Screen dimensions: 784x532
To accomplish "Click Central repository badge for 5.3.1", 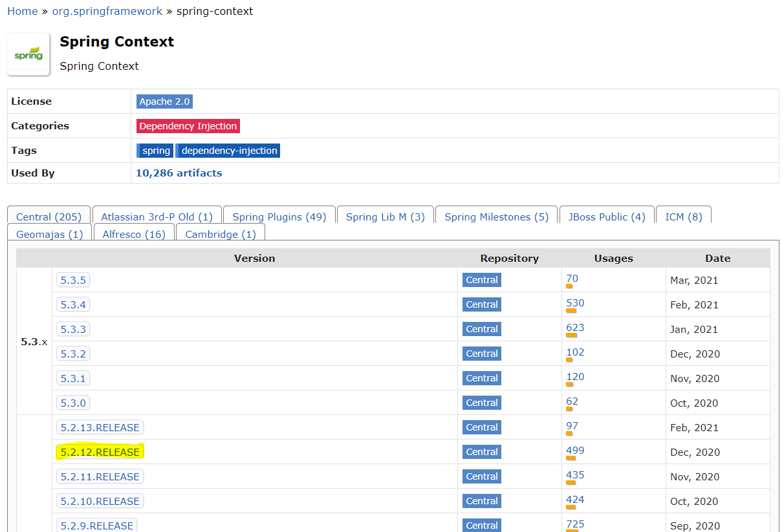I will click(x=482, y=378).
